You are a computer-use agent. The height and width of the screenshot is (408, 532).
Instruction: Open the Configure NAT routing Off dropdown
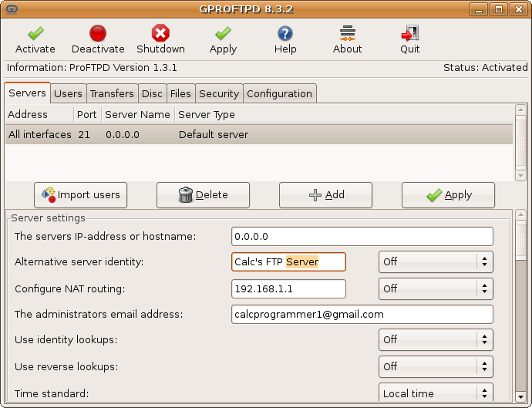pyautogui.click(x=436, y=288)
